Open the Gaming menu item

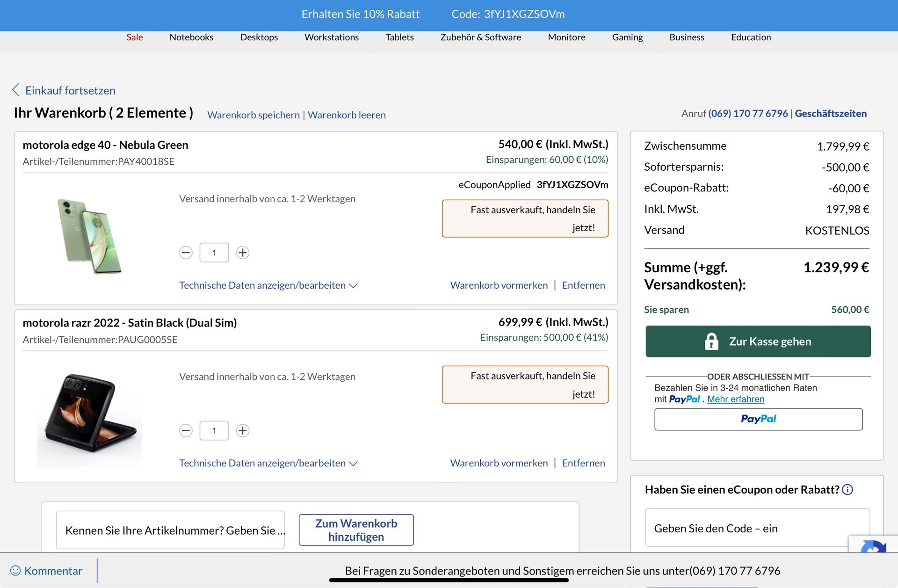click(x=627, y=37)
